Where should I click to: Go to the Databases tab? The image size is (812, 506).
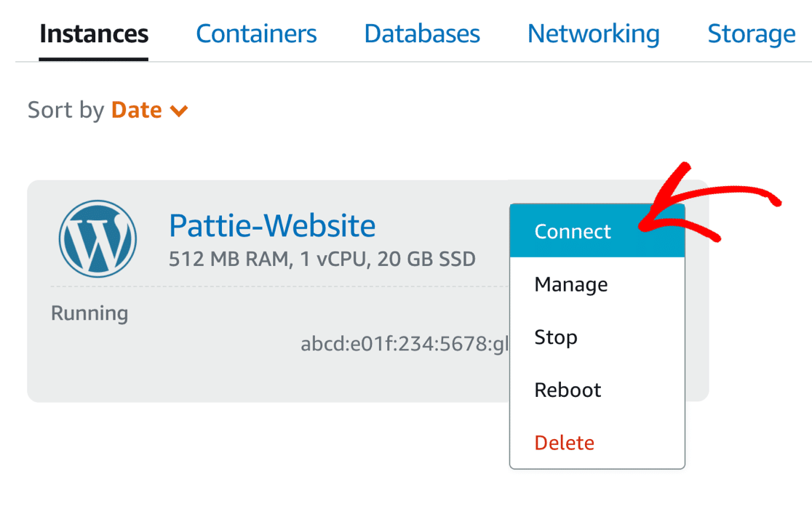(x=422, y=34)
